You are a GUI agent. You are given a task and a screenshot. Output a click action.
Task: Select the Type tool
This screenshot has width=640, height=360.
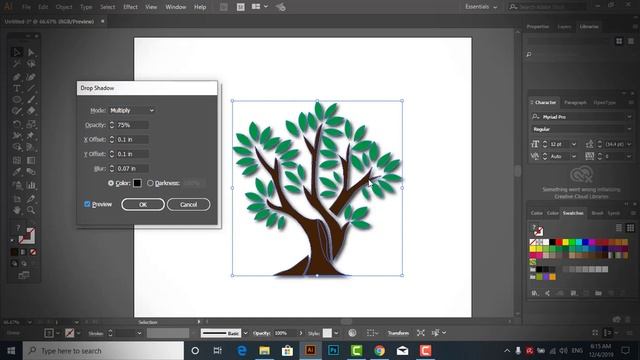[x=17, y=88]
